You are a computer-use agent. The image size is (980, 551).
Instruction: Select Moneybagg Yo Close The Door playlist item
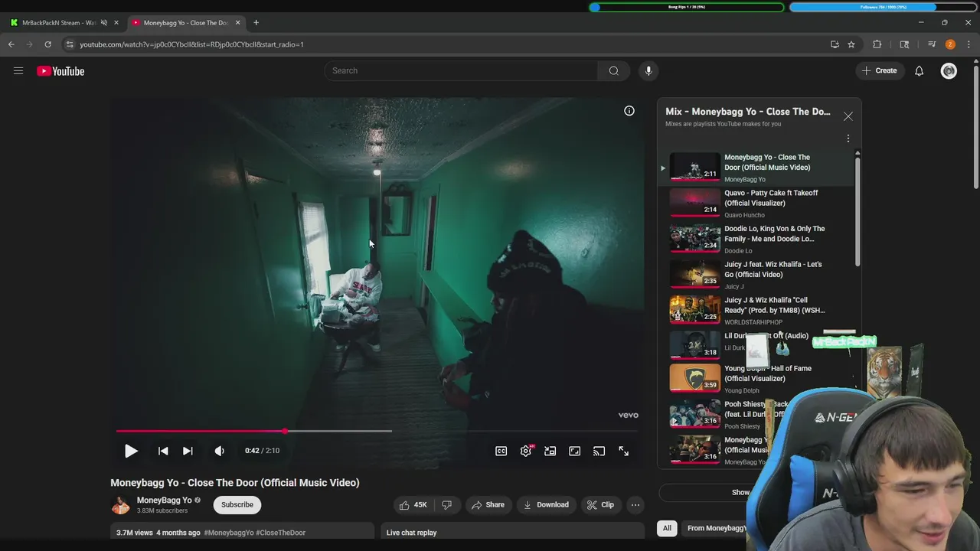tap(754, 168)
